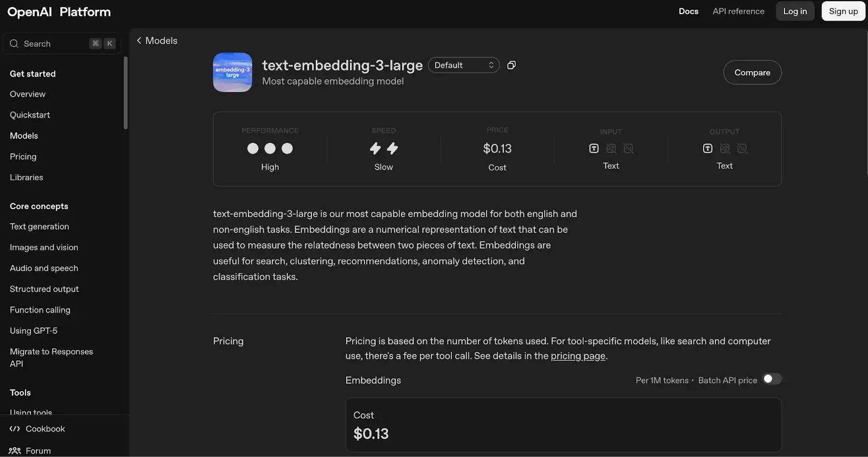Click the Tools sidebar heading

coord(20,392)
